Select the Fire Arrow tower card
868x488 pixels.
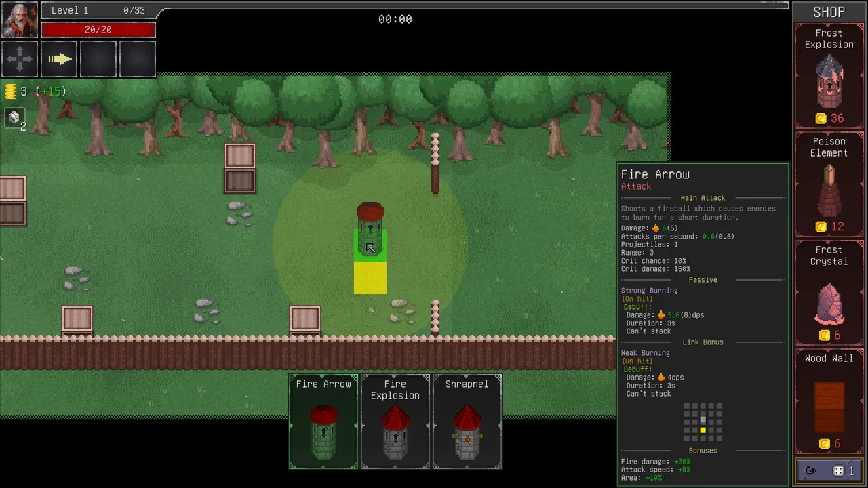pos(323,422)
